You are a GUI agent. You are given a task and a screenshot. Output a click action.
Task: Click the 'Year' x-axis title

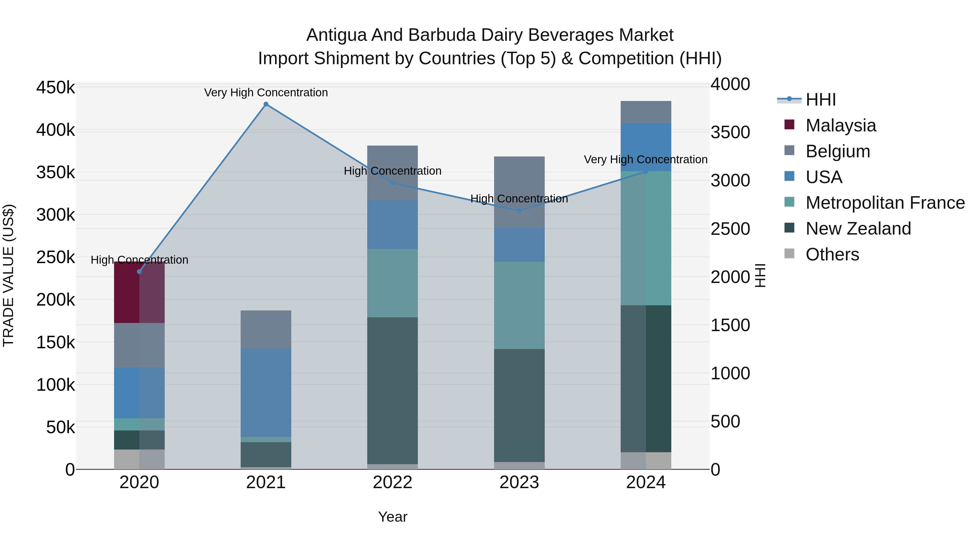tap(393, 517)
